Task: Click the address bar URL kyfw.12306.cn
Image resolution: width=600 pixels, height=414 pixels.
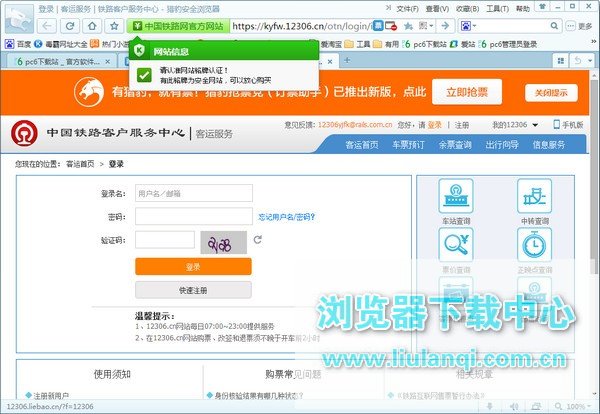Action: [x=302, y=26]
